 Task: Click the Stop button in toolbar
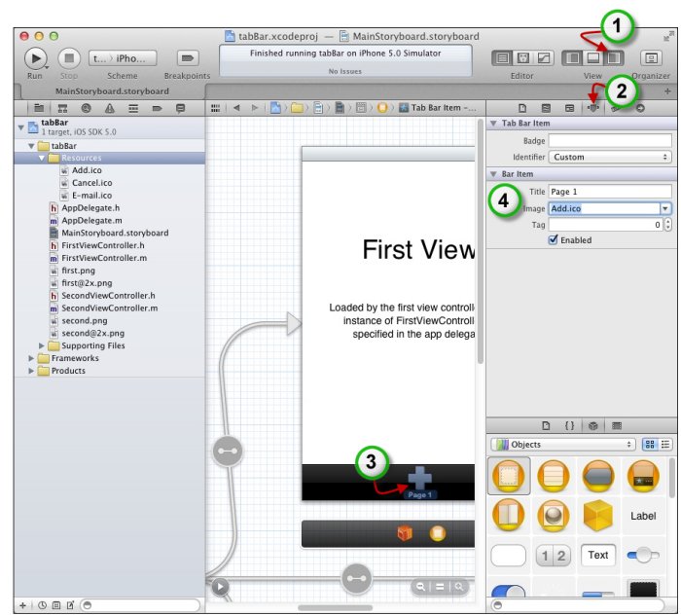point(68,57)
